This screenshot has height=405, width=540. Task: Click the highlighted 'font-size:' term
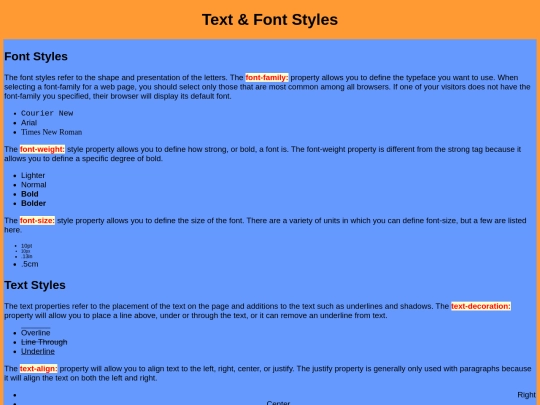pos(37,220)
